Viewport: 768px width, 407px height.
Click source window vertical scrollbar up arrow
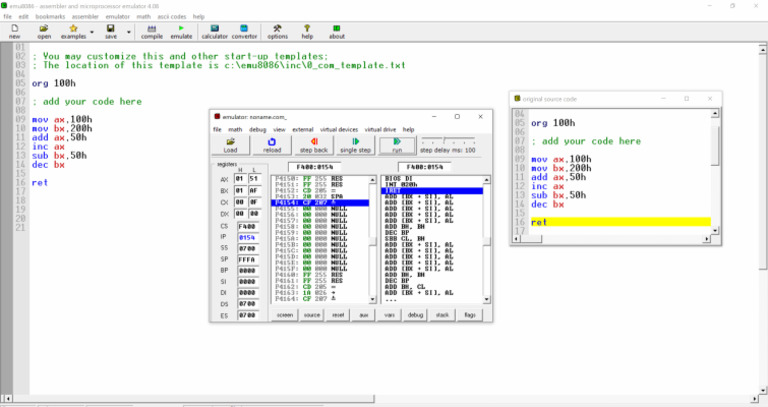[x=715, y=114]
